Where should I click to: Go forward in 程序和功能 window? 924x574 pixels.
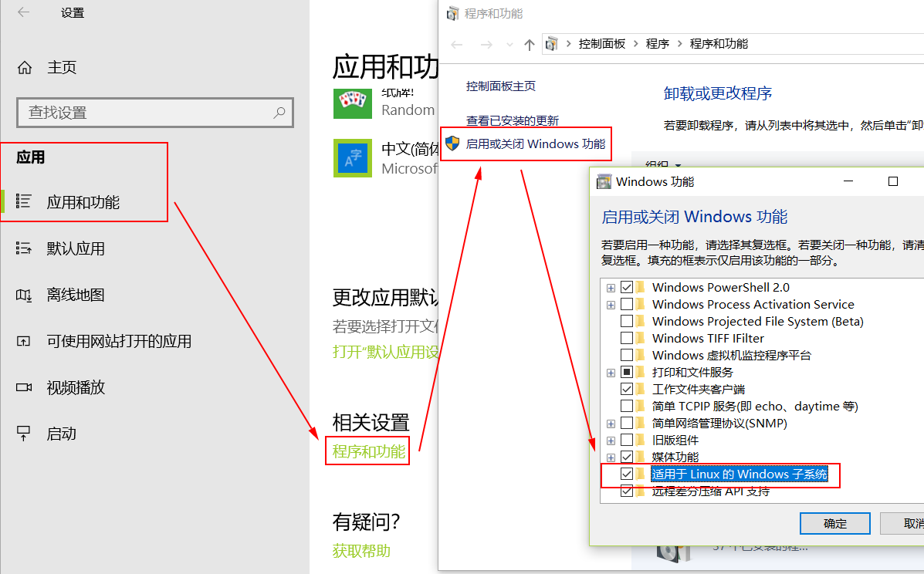[x=486, y=44]
